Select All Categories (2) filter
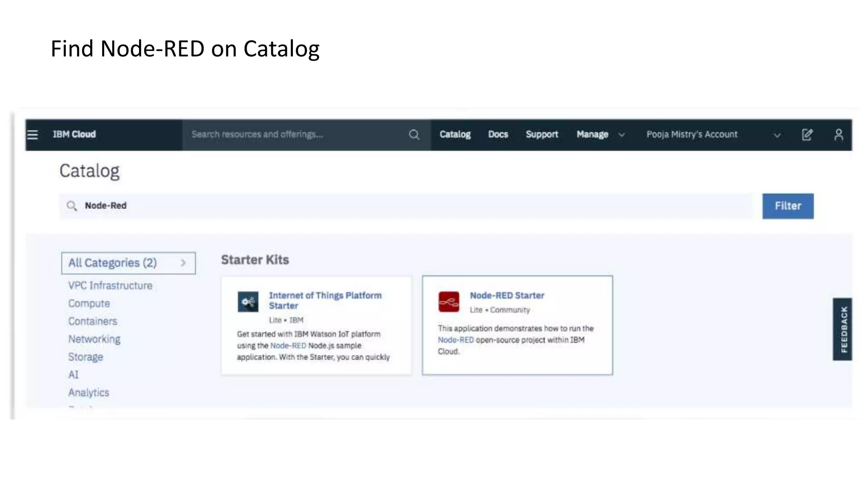The image size is (868, 488). pos(128,263)
